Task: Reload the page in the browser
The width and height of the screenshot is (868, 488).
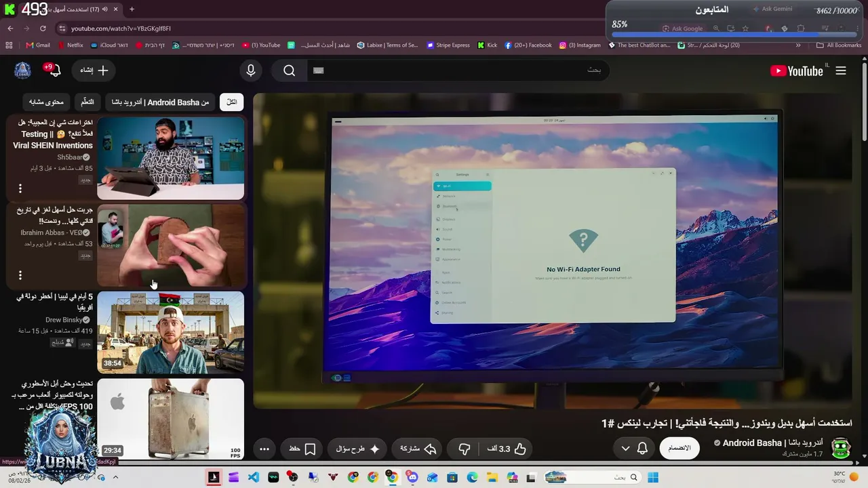Action: point(43,28)
